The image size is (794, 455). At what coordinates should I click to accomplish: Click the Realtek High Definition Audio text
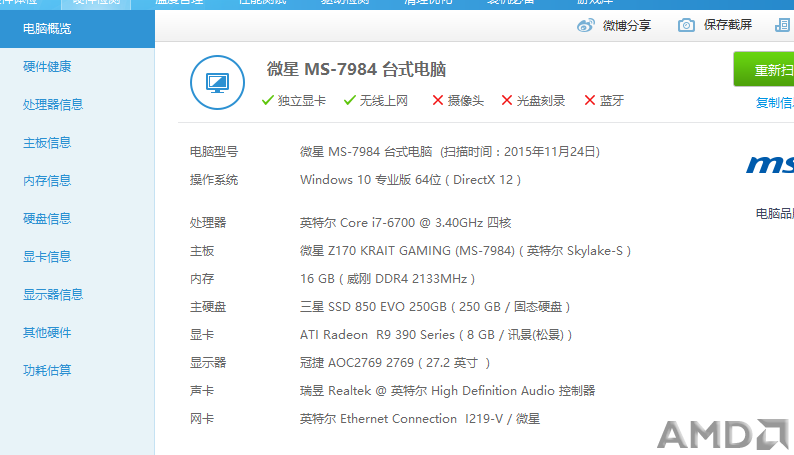pos(448,391)
